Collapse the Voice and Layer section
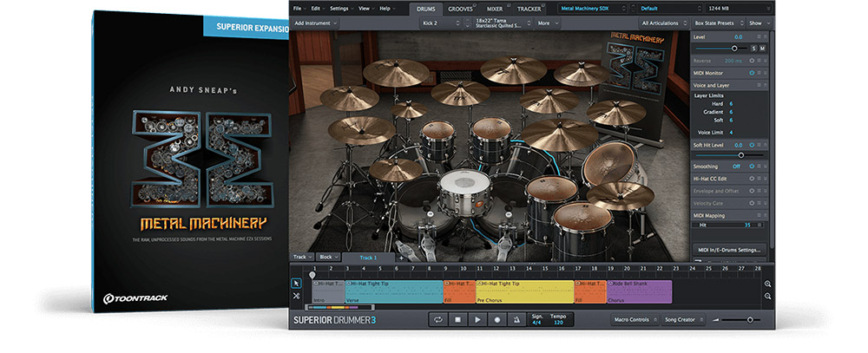Screen dimensions: 868x353 pyautogui.click(x=766, y=86)
